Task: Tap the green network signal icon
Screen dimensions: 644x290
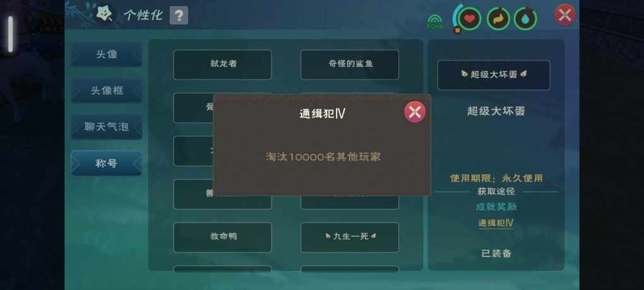Action: click(x=434, y=21)
